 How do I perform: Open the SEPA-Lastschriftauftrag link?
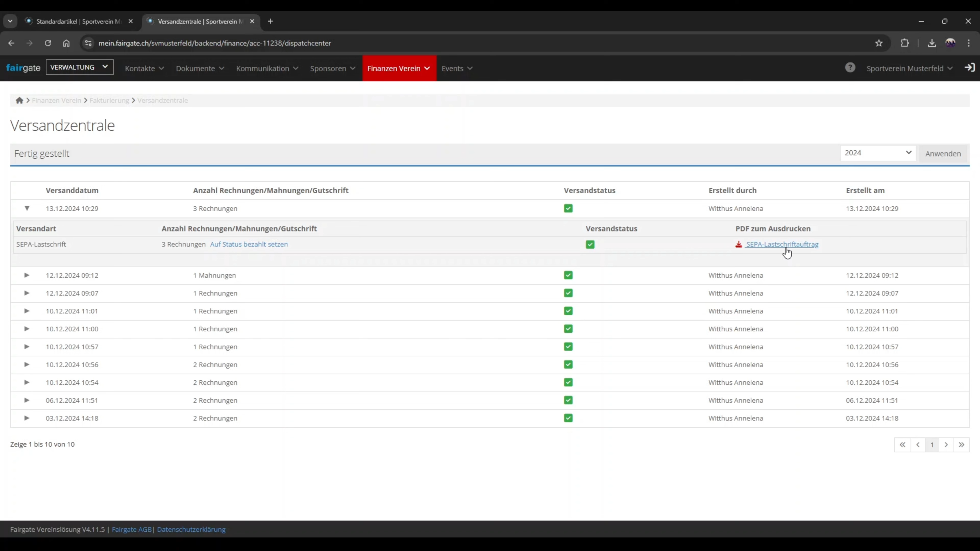click(782, 245)
